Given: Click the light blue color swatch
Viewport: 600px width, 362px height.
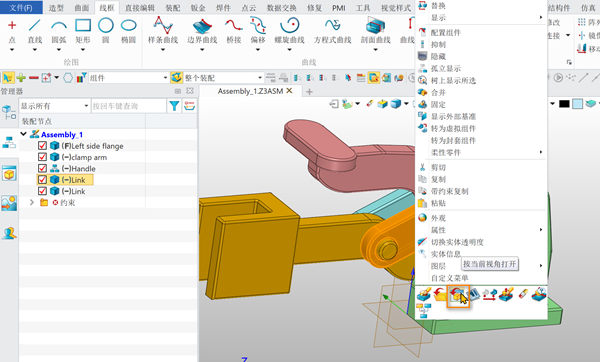Looking at the screenshot, I should coord(577,104).
